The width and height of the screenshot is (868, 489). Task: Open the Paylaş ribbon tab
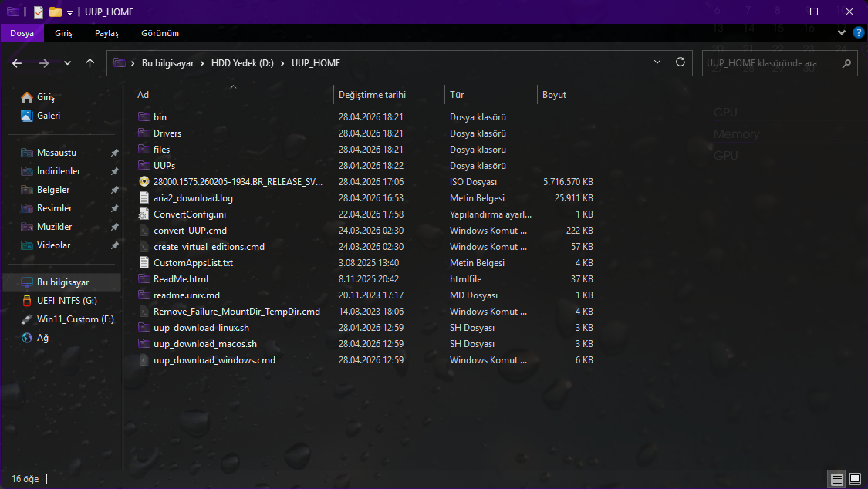point(106,33)
